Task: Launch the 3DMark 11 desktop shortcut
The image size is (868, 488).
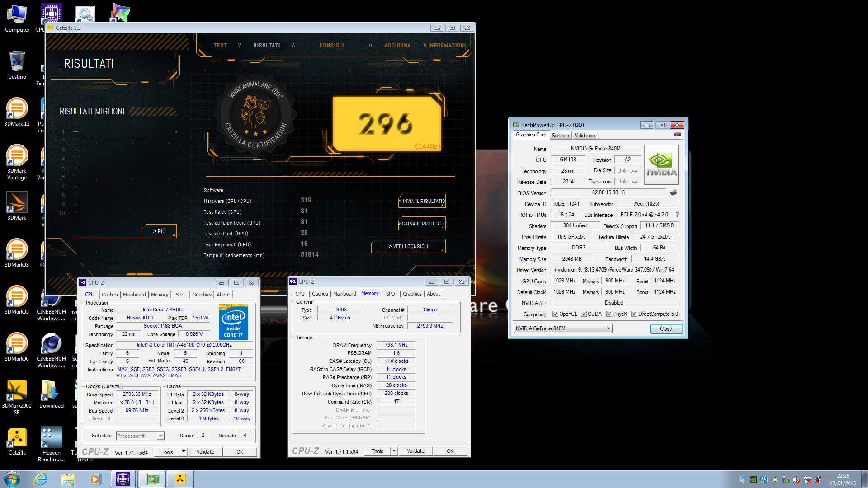Action: coord(17,112)
